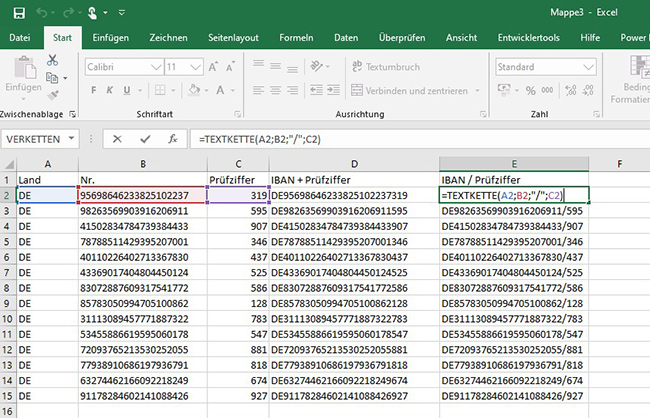Select column D header
The image size is (650, 418).
click(x=354, y=164)
